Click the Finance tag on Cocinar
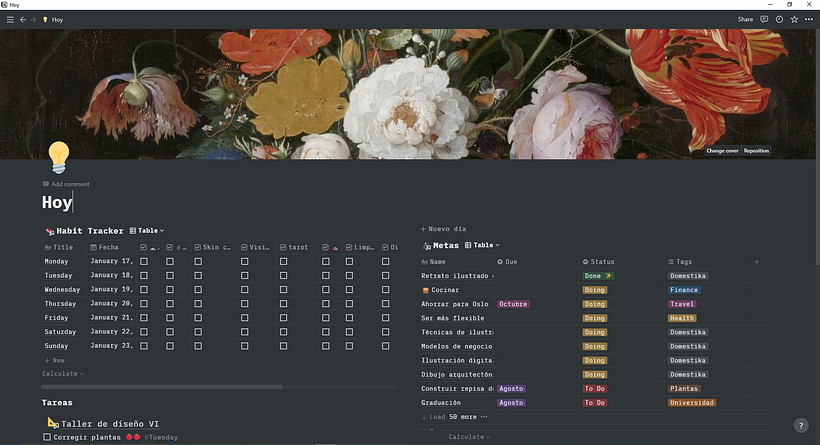The image size is (820, 445). tap(684, 290)
